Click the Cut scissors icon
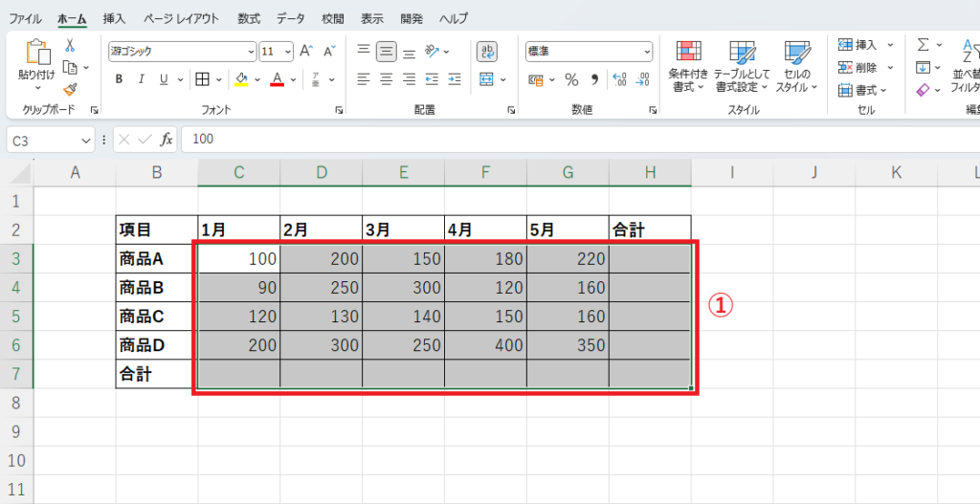980x504 pixels. point(70,45)
